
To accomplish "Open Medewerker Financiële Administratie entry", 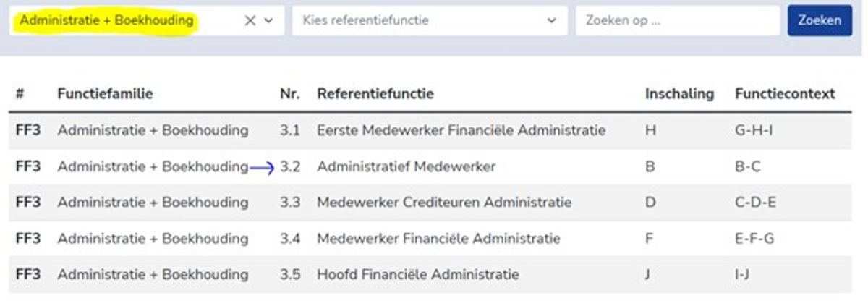I will pyautogui.click(x=438, y=239).
